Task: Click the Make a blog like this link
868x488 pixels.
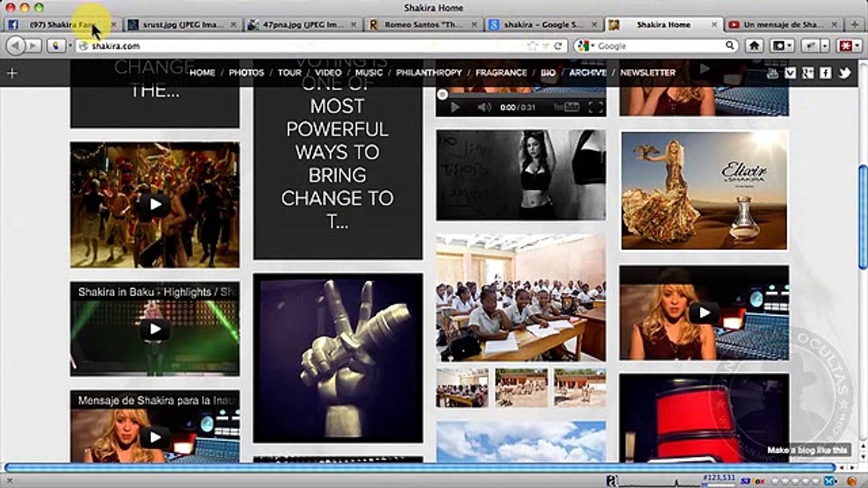Action: [807, 450]
